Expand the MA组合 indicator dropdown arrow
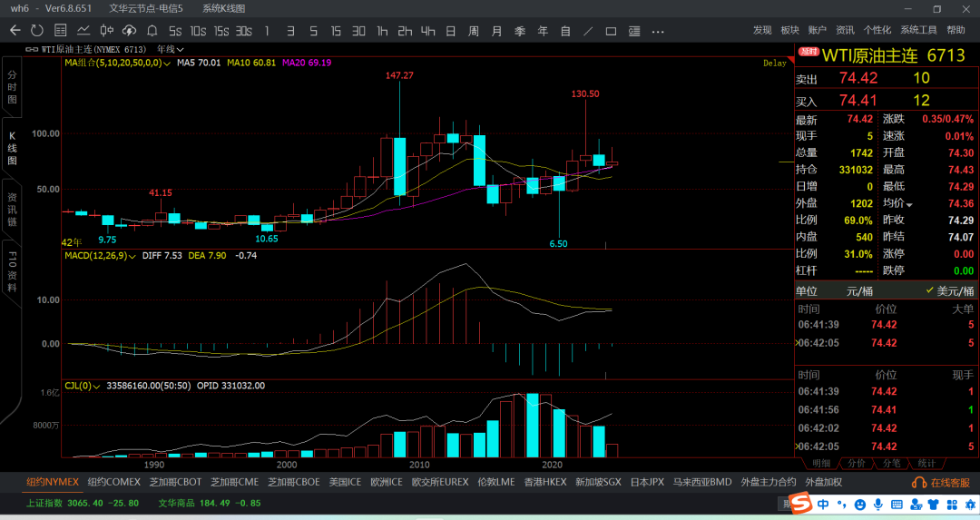This screenshot has width=980, height=520. [x=167, y=64]
